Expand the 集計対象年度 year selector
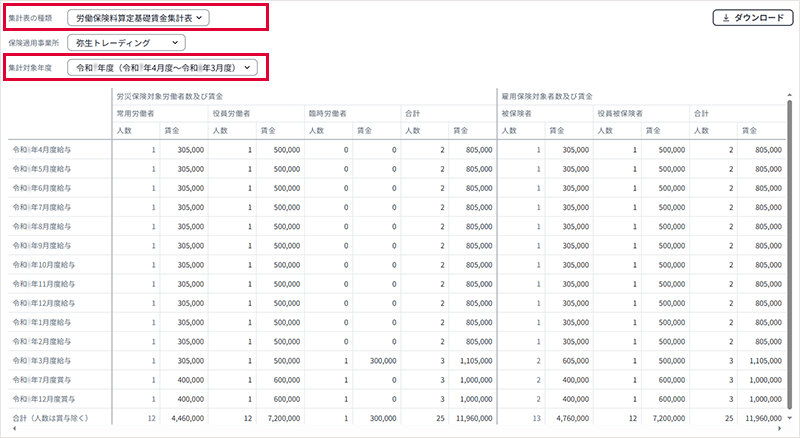 click(161, 68)
